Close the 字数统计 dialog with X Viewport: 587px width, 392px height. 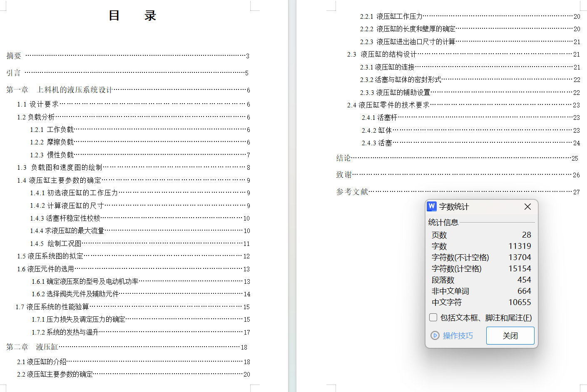click(x=527, y=207)
